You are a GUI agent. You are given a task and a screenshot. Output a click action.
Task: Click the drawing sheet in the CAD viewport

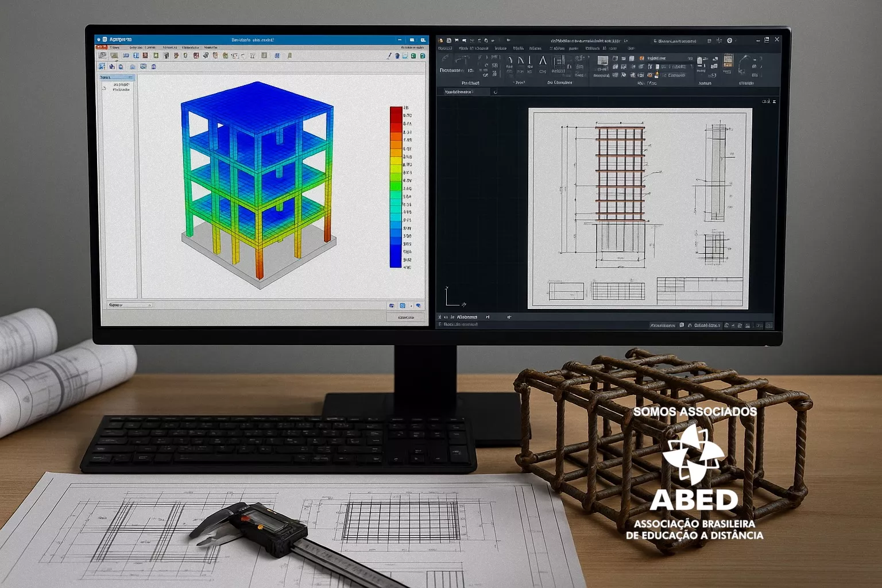[x=640, y=208]
